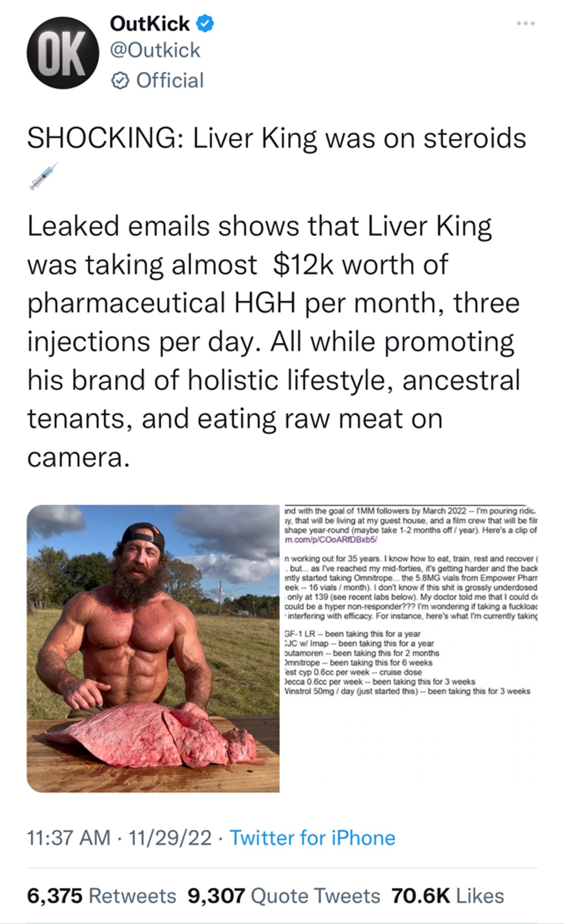Click the Twitter for iPhone source link

312,838
